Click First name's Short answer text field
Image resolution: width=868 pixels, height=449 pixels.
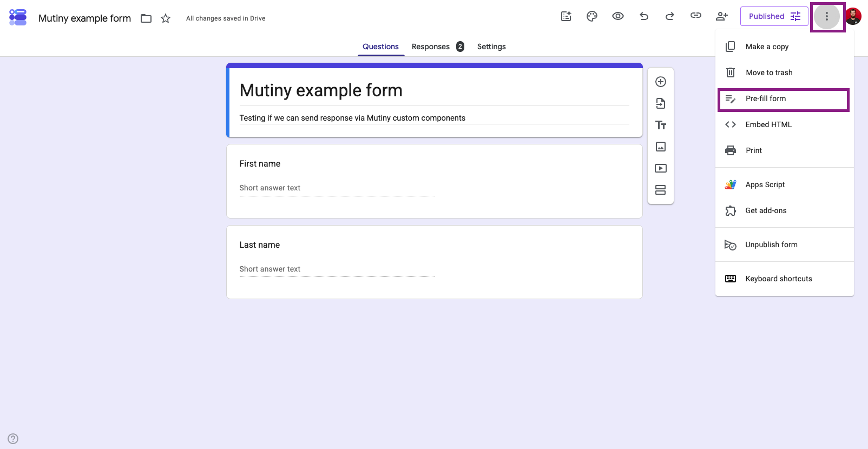tap(337, 188)
